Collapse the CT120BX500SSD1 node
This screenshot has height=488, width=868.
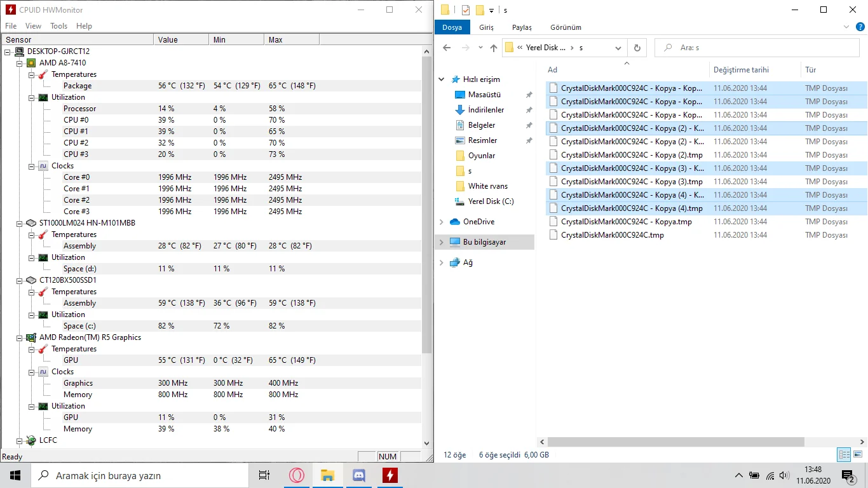click(20, 280)
